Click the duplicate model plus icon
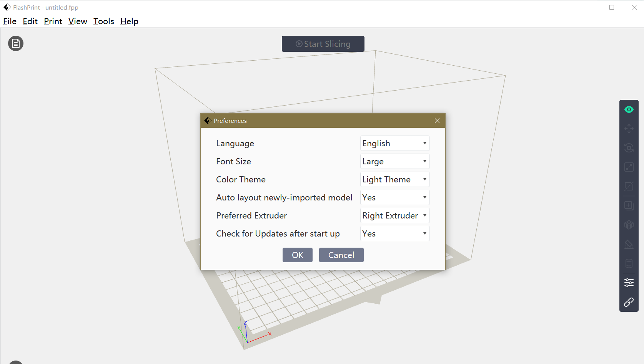Image resolution: width=644 pixels, height=364 pixels. tap(629, 206)
